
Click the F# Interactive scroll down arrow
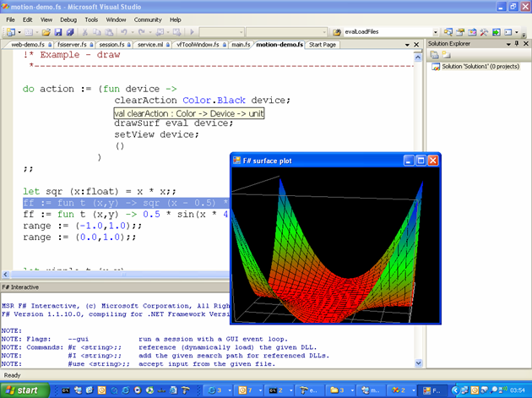coord(418,363)
